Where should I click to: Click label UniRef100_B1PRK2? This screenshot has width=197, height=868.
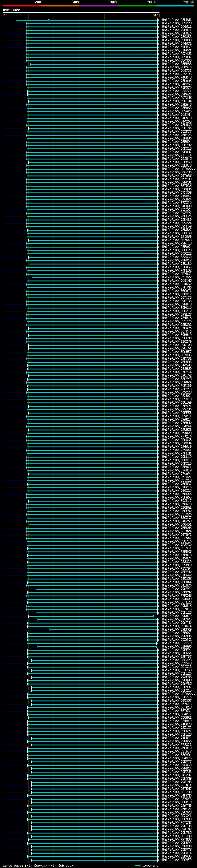tap(176, 47)
